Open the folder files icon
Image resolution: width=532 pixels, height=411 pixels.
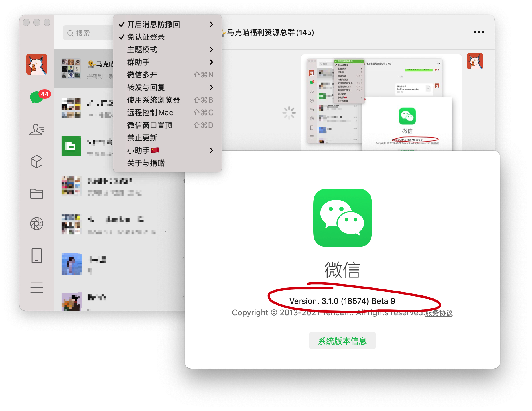coord(37,194)
